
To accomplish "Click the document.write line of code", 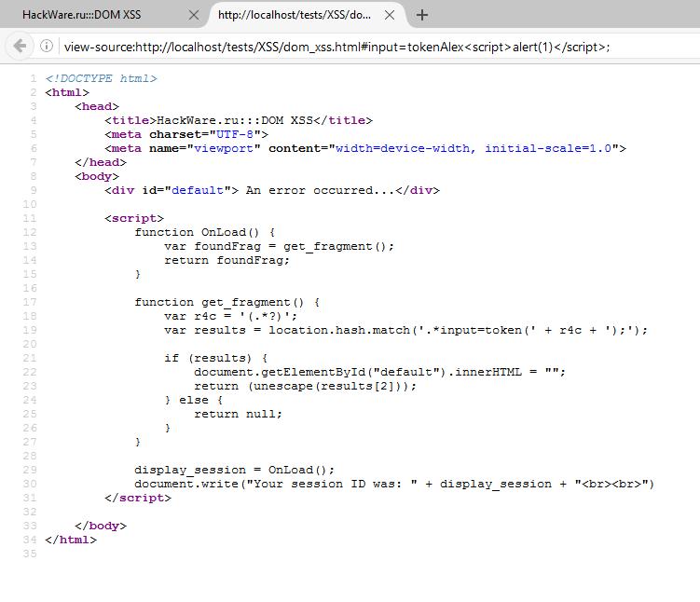I will coord(394,484).
